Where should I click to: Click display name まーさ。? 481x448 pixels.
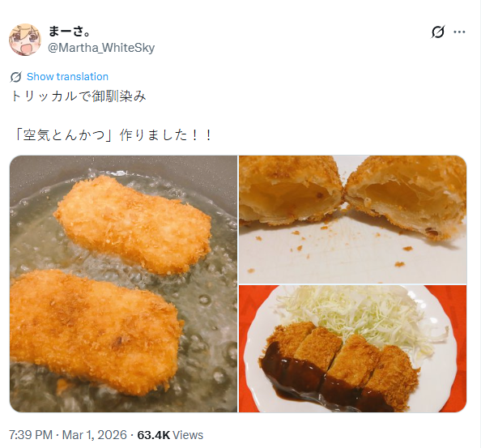click(x=70, y=31)
